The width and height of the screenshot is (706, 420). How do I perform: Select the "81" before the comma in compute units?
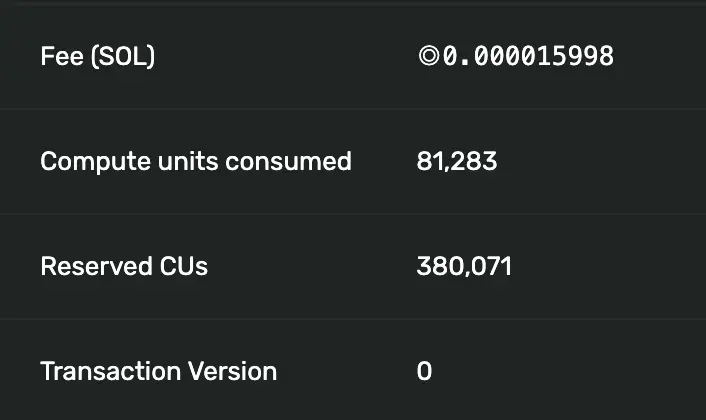[x=430, y=161]
